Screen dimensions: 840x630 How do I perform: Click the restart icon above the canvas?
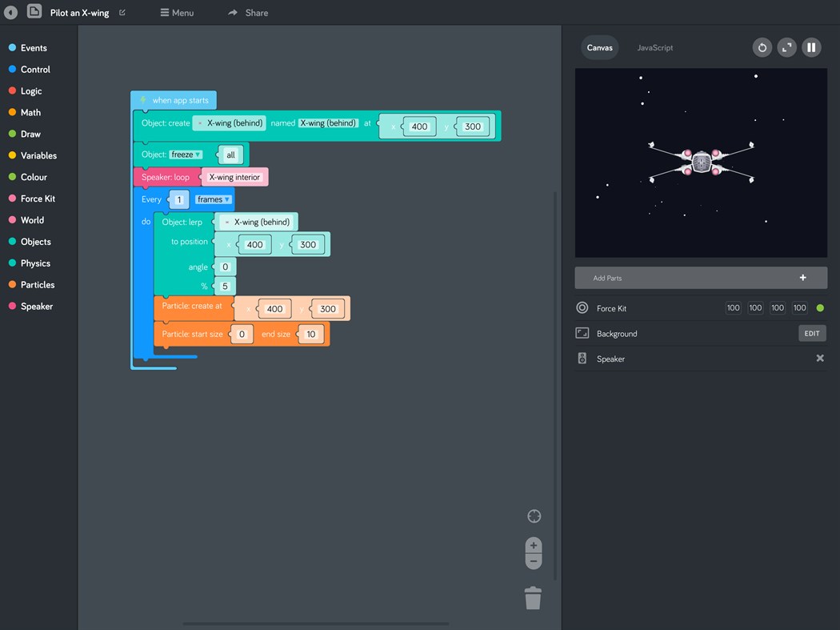[x=762, y=47]
